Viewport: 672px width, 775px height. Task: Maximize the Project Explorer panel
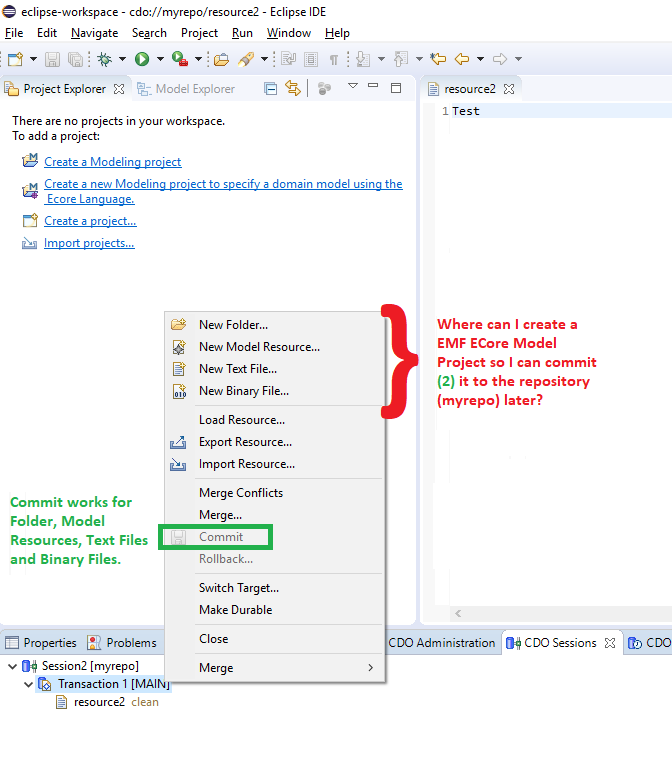396,88
